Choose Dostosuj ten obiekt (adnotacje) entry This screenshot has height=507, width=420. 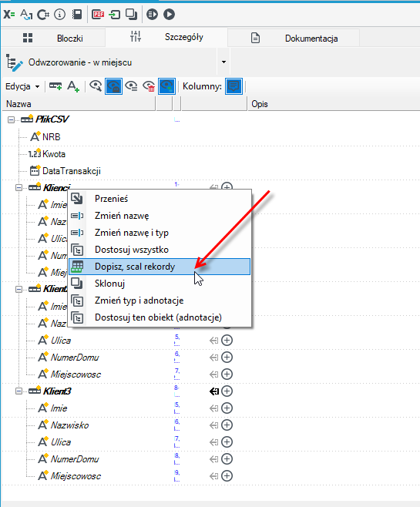click(160, 317)
